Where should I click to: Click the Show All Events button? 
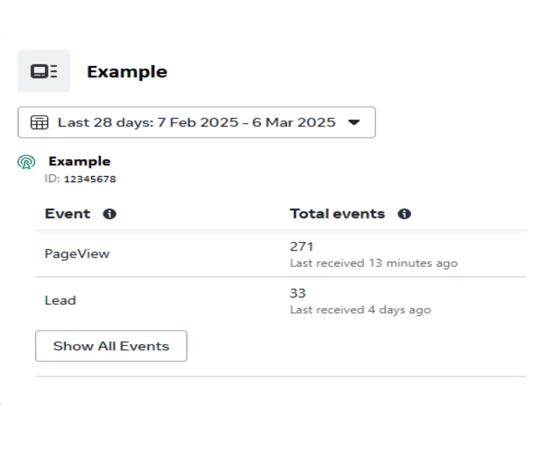coord(111,346)
